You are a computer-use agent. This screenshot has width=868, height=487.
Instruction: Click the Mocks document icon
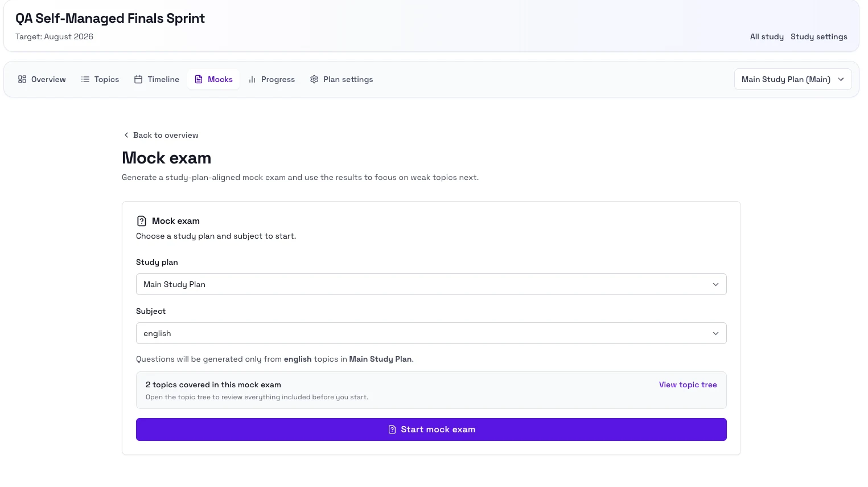point(199,80)
